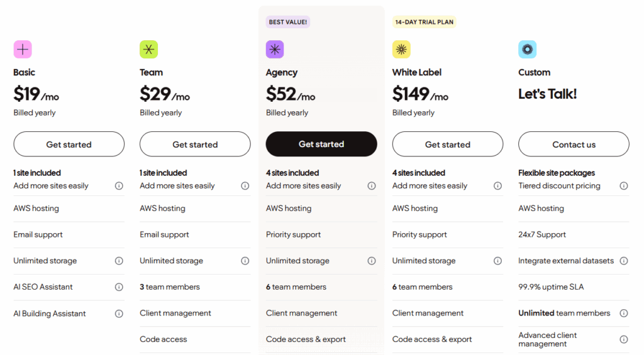This screenshot has width=644, height=355.
Task: Show info for Advanced client management
Action: pyautogui.click(x=624, y=339)
